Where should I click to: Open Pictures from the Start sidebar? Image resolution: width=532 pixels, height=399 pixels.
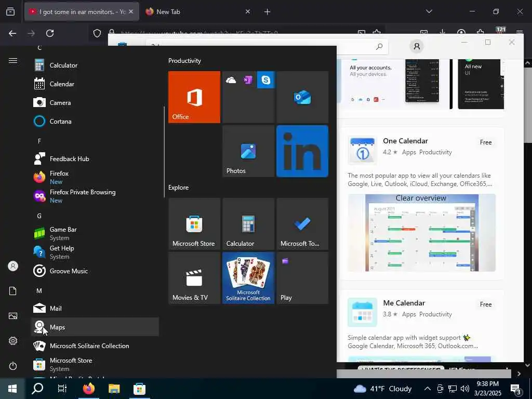tap(13, 316)
